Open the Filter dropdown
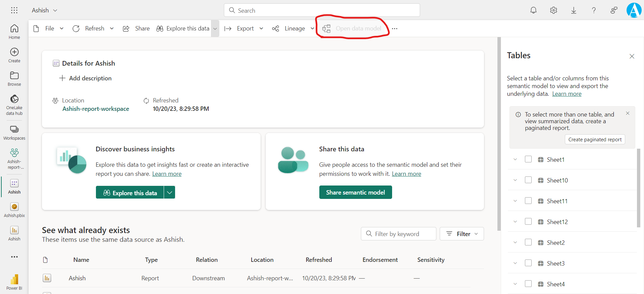The height and width of the screenshot is (294, 644). [462, 234]
